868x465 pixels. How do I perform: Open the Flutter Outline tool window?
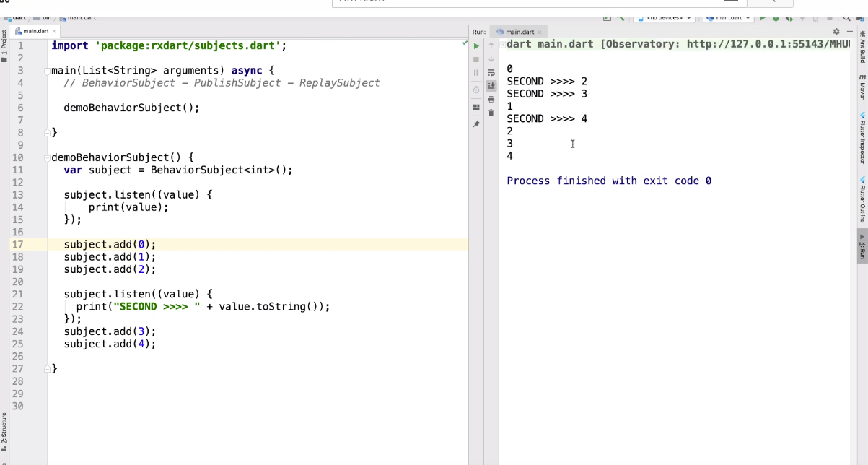862,199
